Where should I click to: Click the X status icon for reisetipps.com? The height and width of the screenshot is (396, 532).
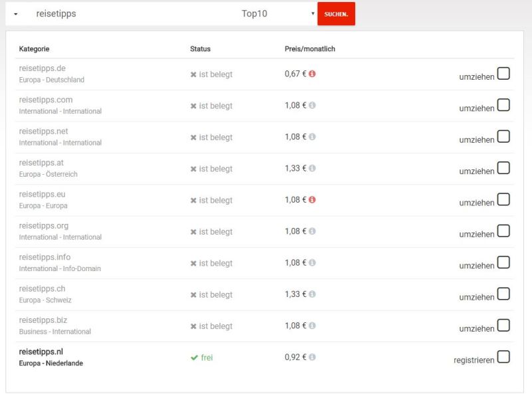pyautogui.click(x=194, y=106)
